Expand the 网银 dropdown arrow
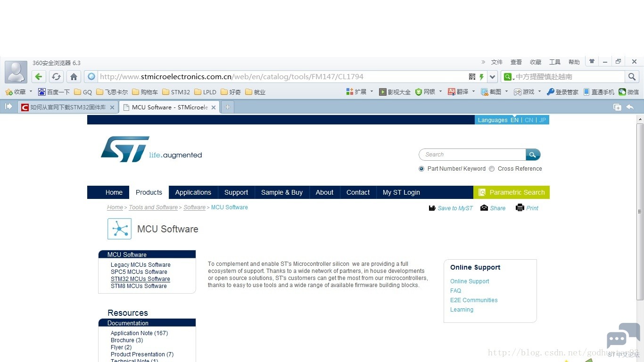The height and width of the screenshot is (362, 644). 440,91
